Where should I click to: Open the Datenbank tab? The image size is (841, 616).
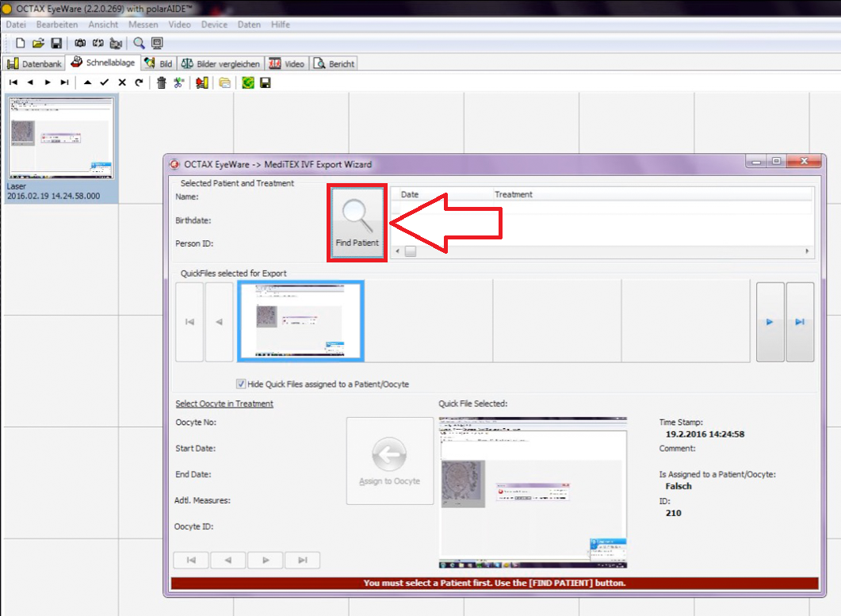coord(34,63)
